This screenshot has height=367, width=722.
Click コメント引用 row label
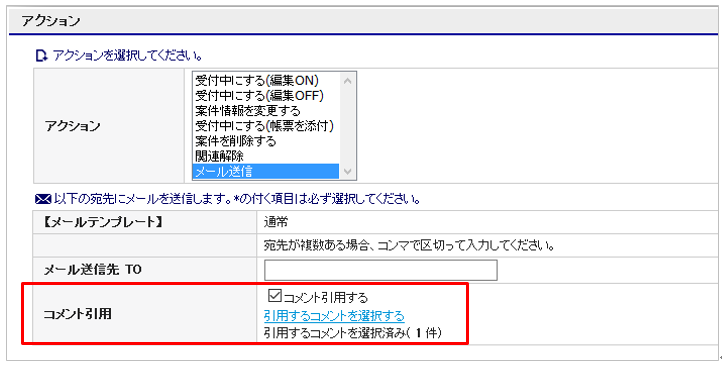pyautogui.click(x=77, y=315)
